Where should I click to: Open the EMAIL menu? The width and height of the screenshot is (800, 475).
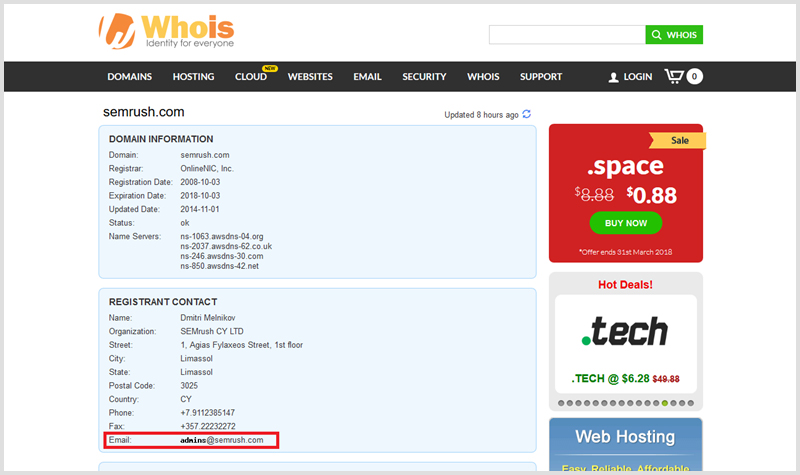pyautogui.click(x=367, y=77)
